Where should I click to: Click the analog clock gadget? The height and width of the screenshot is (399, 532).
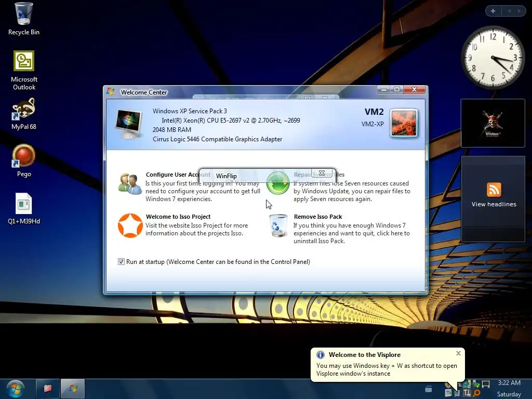[x=493, y=58]
